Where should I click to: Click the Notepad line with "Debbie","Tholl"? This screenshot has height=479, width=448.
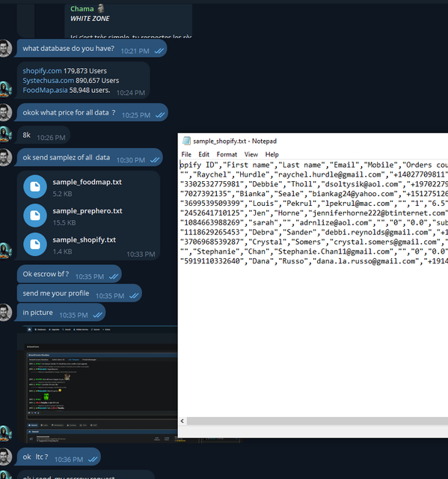313,184
